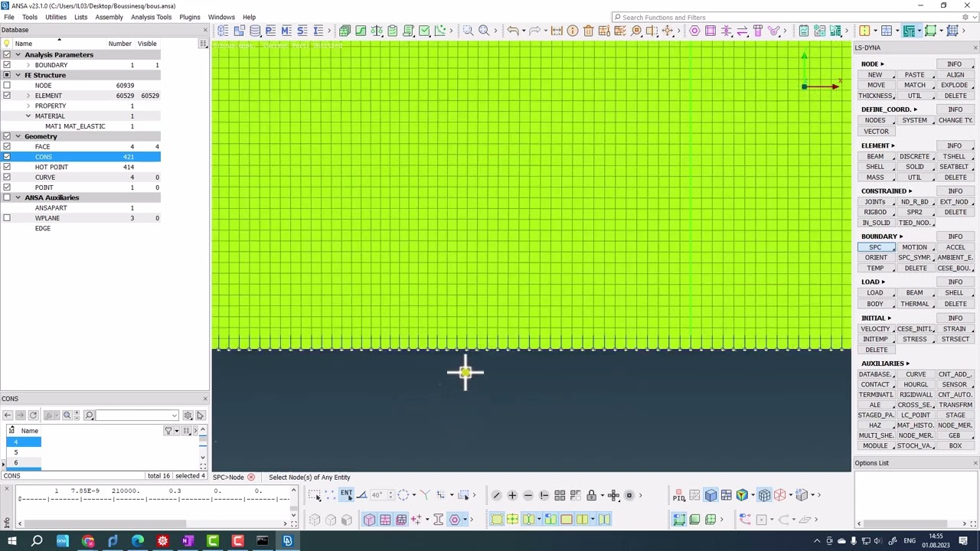This screenshot has height=551, width=980.
Task: Click the undo arrow in top toolbar
Action: click(512, 31)
